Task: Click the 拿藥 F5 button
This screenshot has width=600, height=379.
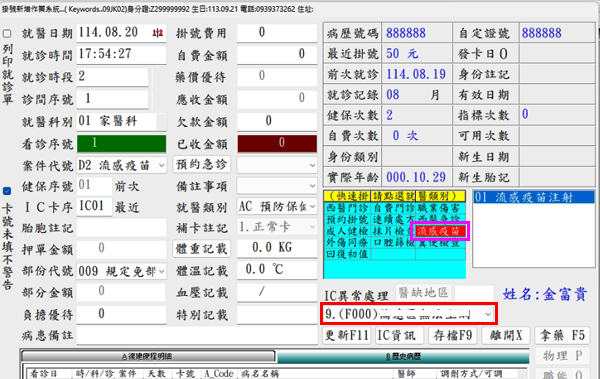Action: pyautogui.click(x=562, y=336)
